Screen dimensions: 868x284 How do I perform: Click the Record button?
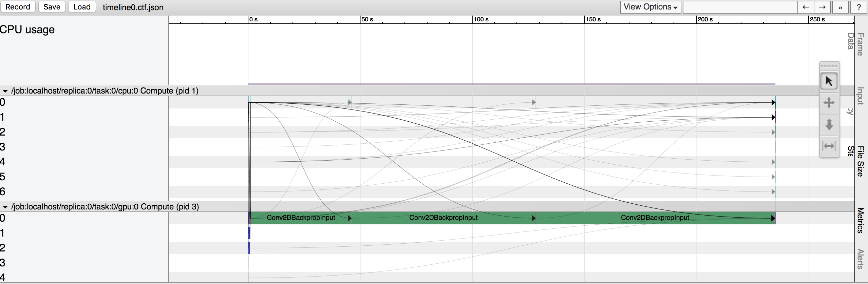[x=18, y=7]
